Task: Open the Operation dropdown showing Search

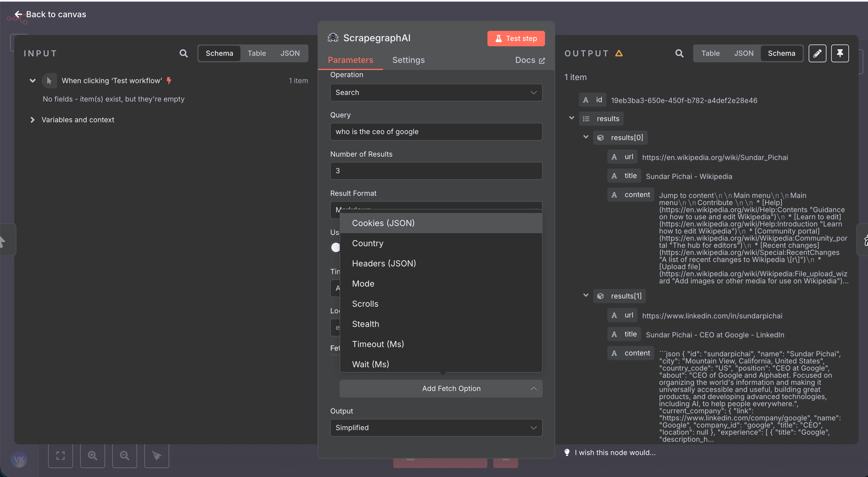Action: [x=436, y=93]
